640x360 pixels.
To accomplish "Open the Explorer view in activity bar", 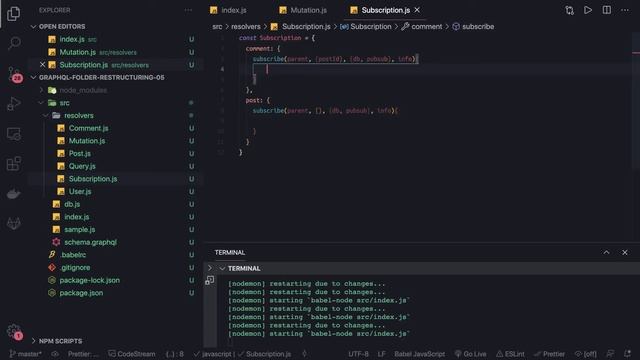I will 13,13.
